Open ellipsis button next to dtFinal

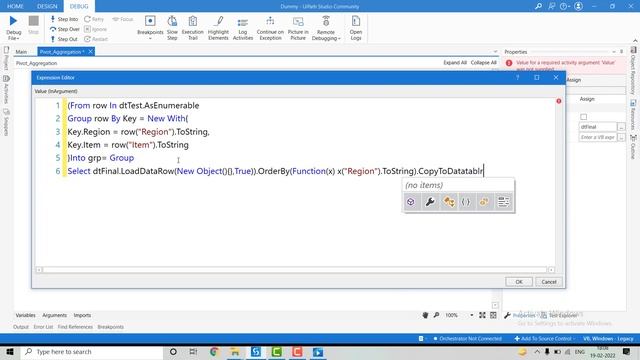click(621, 127)
